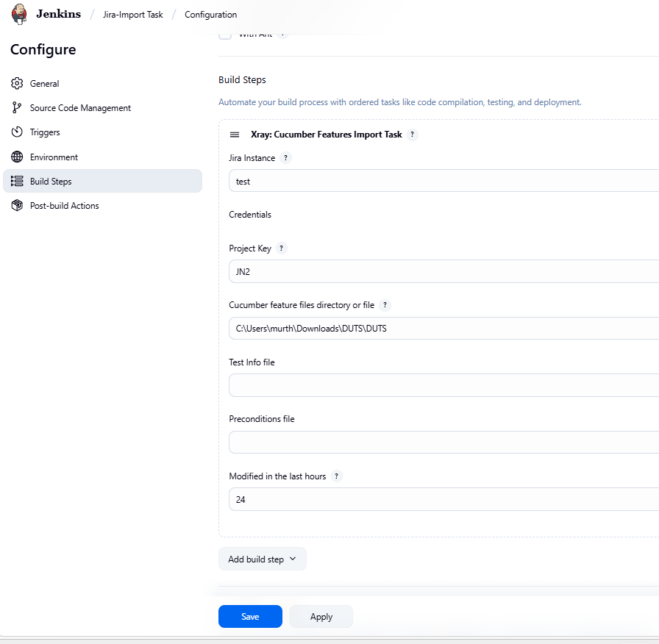This screenshot has height=644, width=659.
Task: Open Jira-Import Task breadcrumb link
Action: pyautogui.click(x=133, y=15)
